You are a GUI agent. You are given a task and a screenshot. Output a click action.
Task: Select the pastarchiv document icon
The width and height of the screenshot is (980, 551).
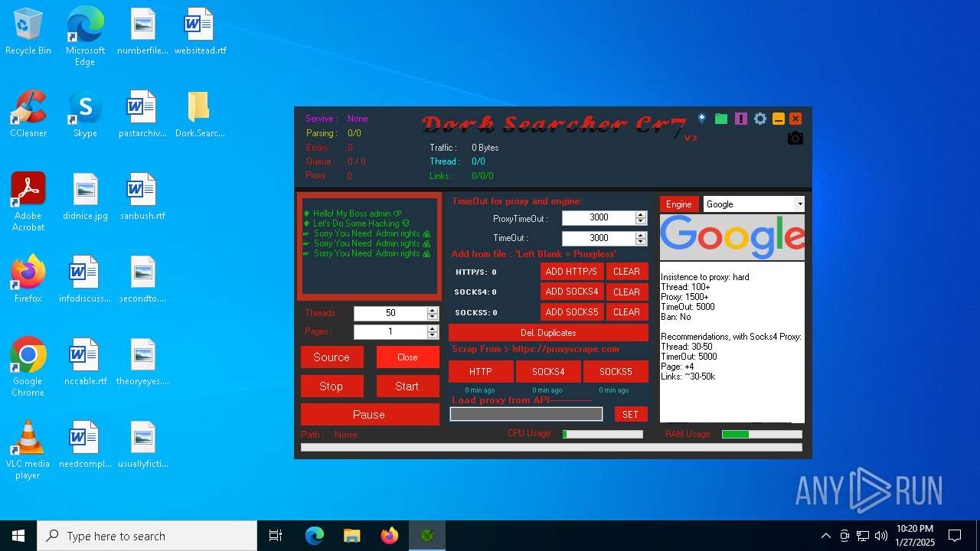[x=142, y=114]
